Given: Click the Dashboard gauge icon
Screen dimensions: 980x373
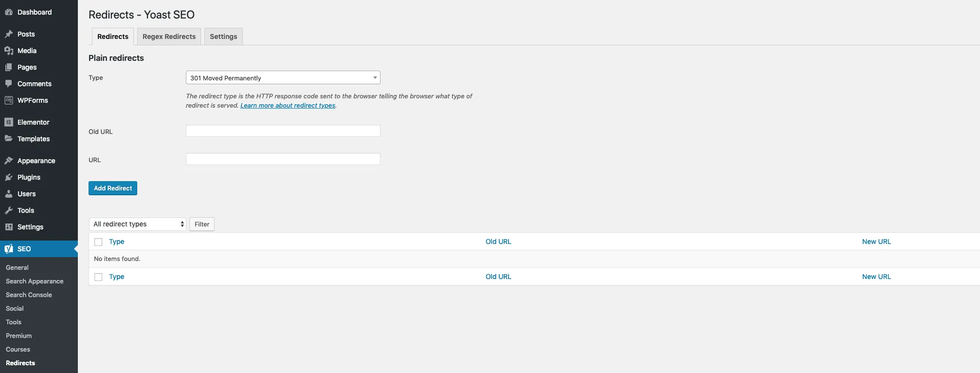Looking at the screenshot, I should click(x=9, y=12).
